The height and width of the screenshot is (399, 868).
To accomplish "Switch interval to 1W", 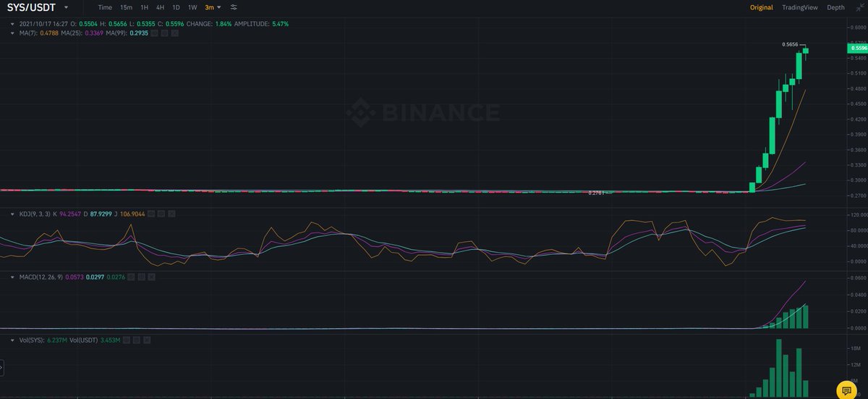I will point(192,7).
